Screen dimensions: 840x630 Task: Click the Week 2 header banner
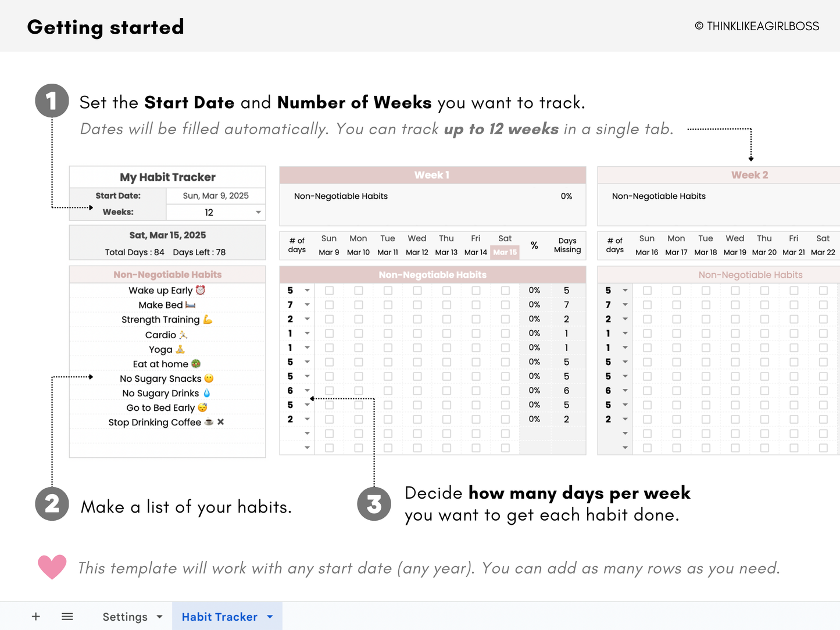click(x=750, y=174)
